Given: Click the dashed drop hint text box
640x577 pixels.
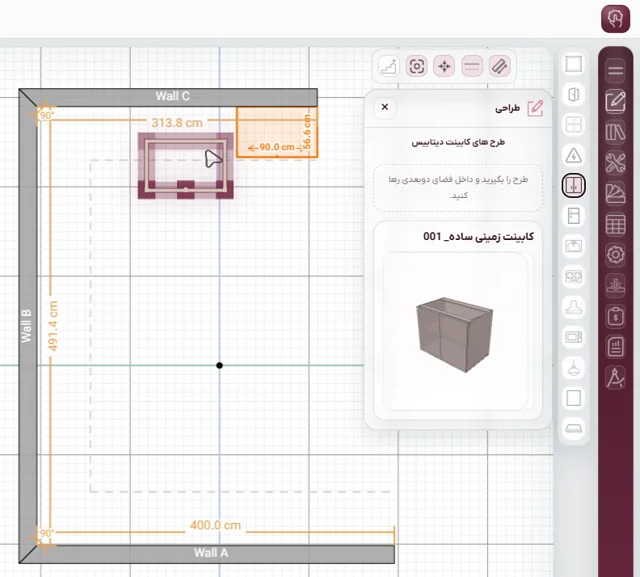Looking at the screenshot, I should point(458,188).
